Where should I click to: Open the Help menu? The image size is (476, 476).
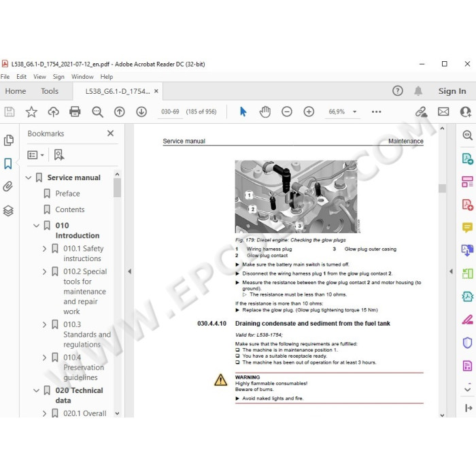107,77
